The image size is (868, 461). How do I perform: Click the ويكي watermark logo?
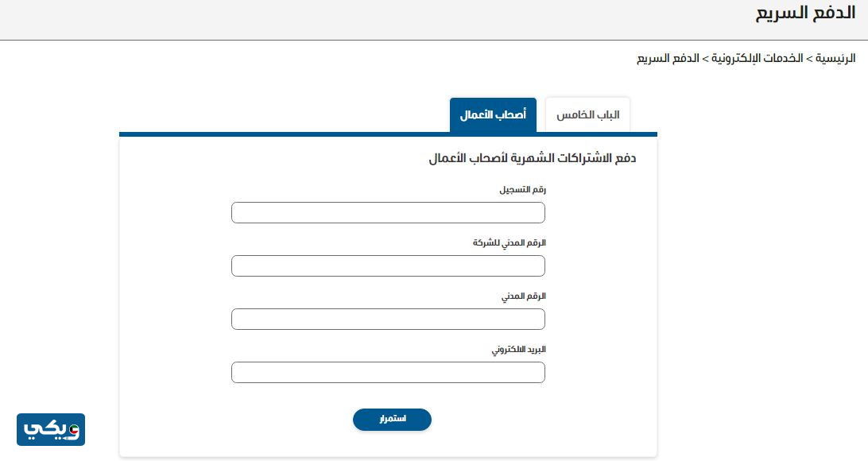click(x=51, y=430)
